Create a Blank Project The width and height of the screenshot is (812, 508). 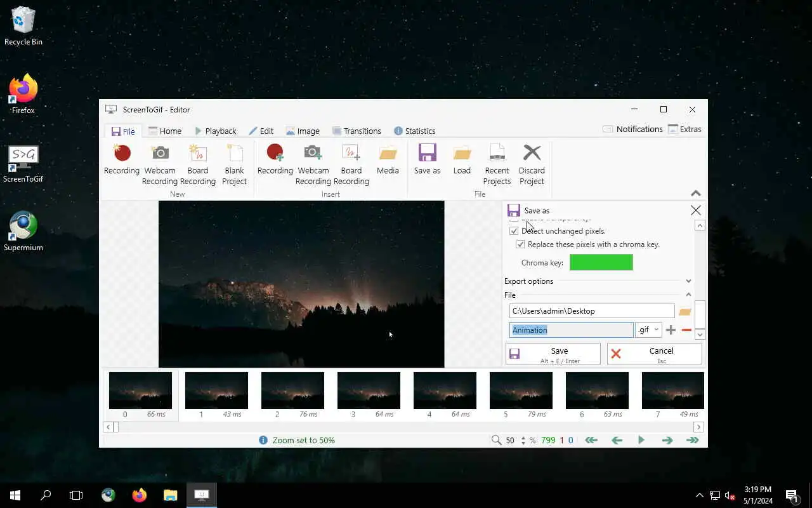(234, 164)
